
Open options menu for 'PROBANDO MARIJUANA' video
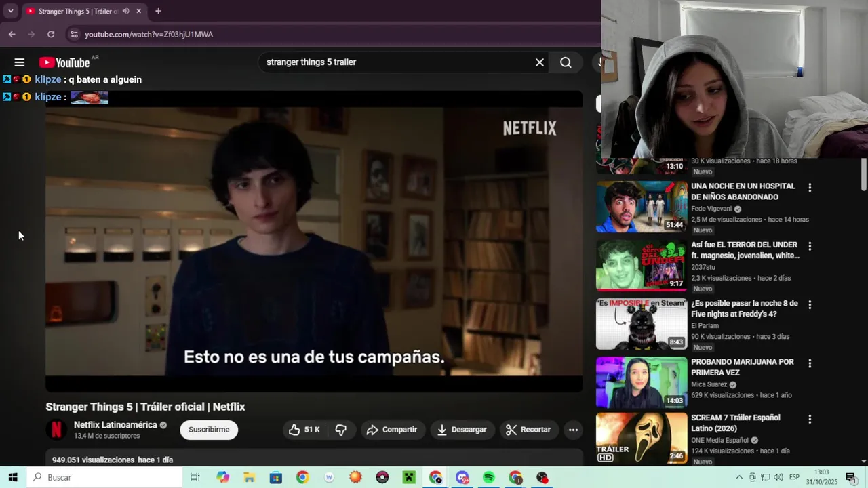pyautogui.click(x=809, y=363)
